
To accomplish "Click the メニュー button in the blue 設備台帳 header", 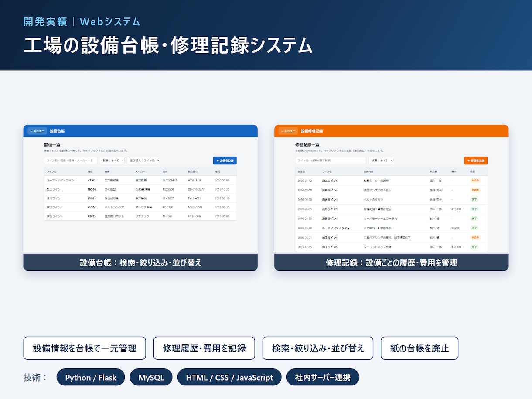I will point(37,131).
